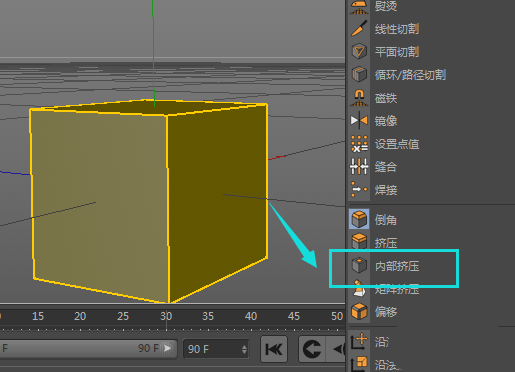Click the range slider's right arrow handle
The width and height of the screenshot is (515, 372).
coord(168,348)
